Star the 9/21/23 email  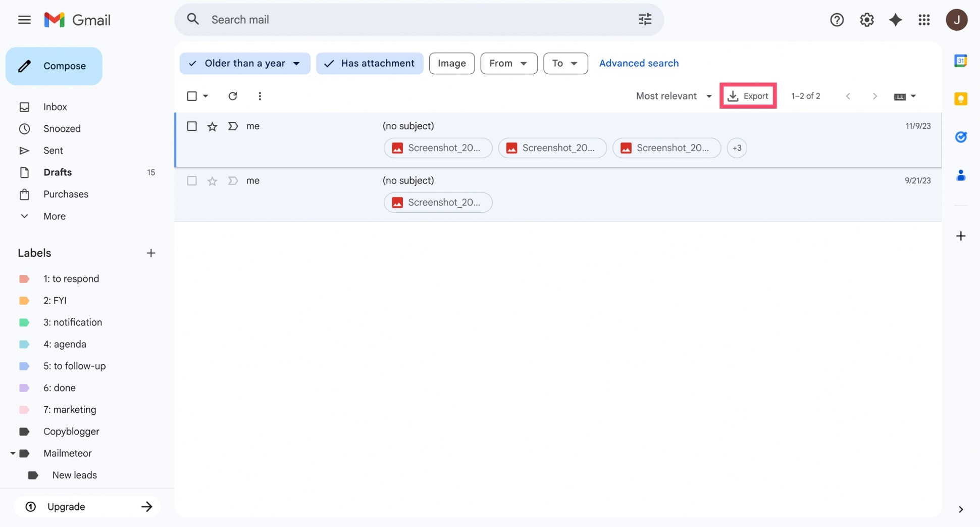point(212,180)
